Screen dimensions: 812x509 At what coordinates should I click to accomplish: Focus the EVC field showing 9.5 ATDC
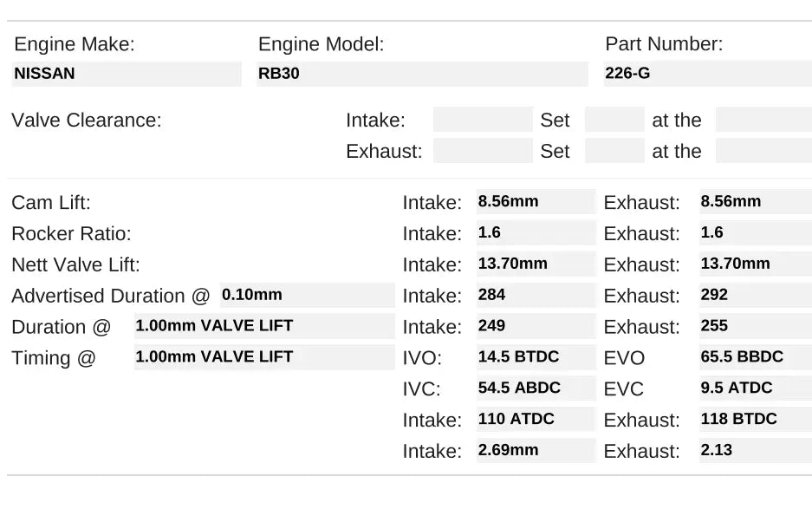pos(755,388)
